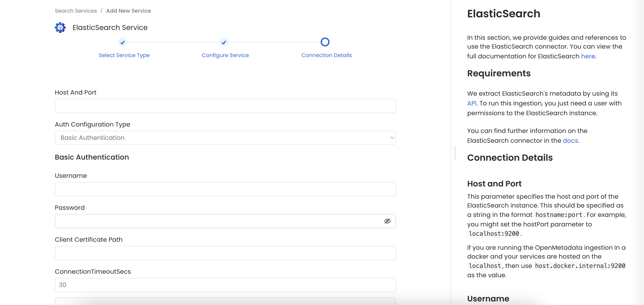Viewport: 644px width, 305px height.
Task: Click the Username input field
Action: [225, 189]
